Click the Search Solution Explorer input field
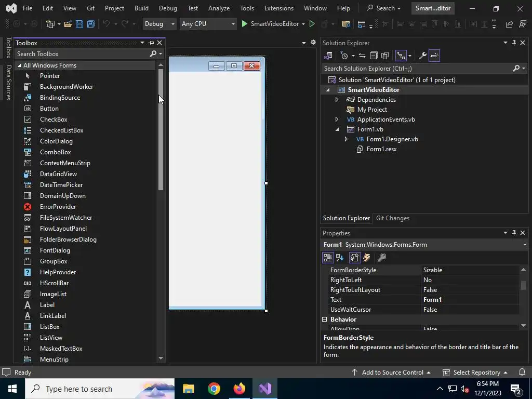Image resolution: width=532 pixels, height=399 pixels. tap(417, 69)
